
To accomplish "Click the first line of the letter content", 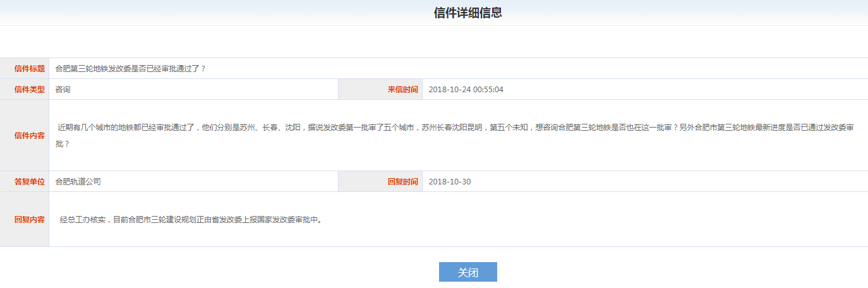I will [x=456, y=128].
